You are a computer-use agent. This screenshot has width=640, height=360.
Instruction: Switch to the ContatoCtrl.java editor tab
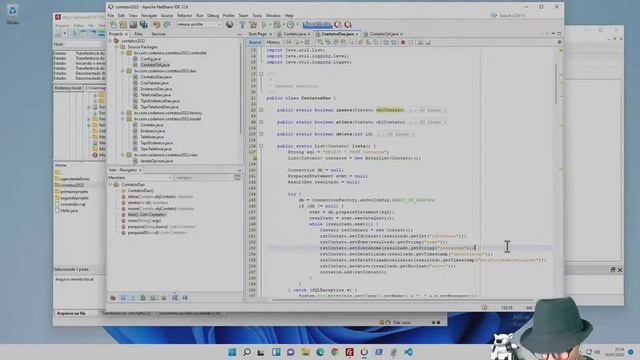[383, 34]
